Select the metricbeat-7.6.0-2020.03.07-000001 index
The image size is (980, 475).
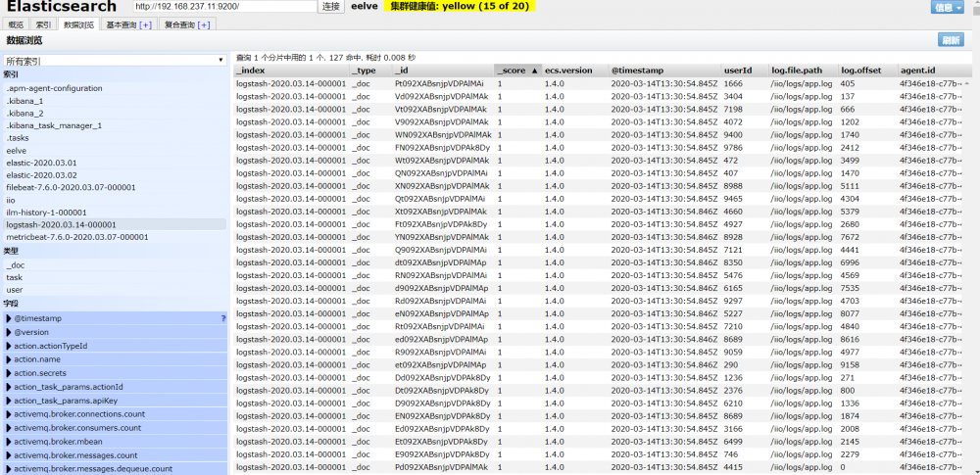point(115,237)
